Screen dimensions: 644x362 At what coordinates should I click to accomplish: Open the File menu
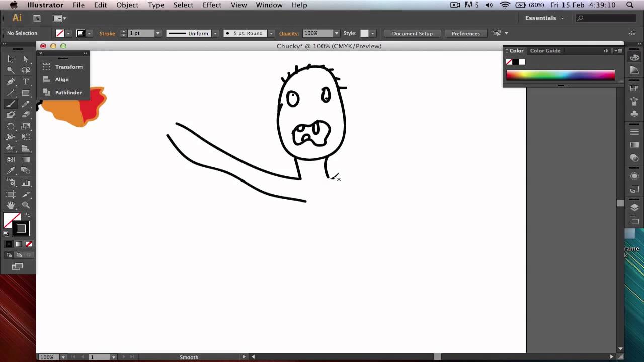(78, 5)
